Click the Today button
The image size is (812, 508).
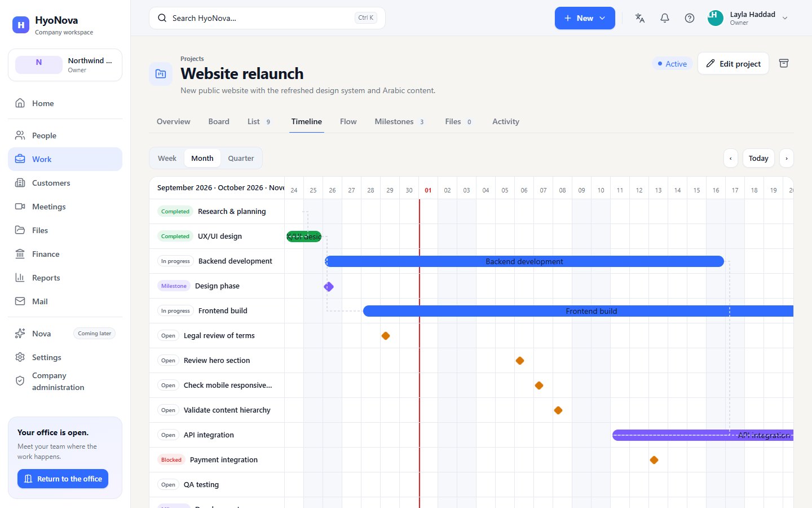pos(758,159)
